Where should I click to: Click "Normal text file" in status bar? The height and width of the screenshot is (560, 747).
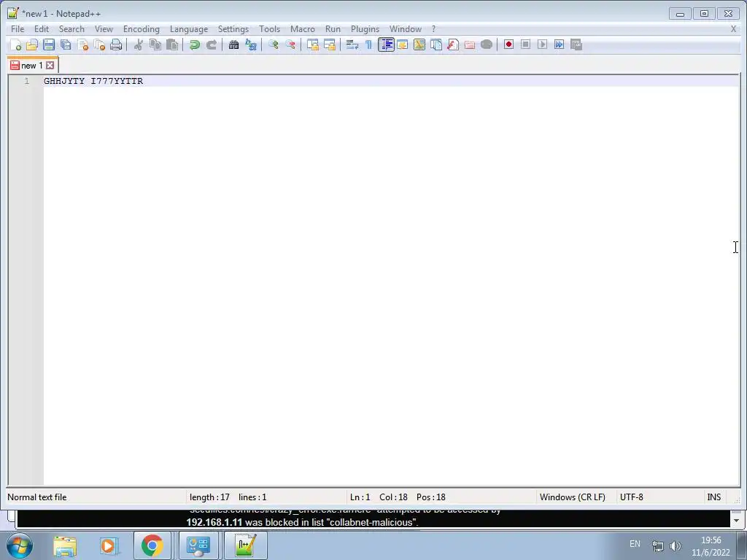(x=37, y=497)
